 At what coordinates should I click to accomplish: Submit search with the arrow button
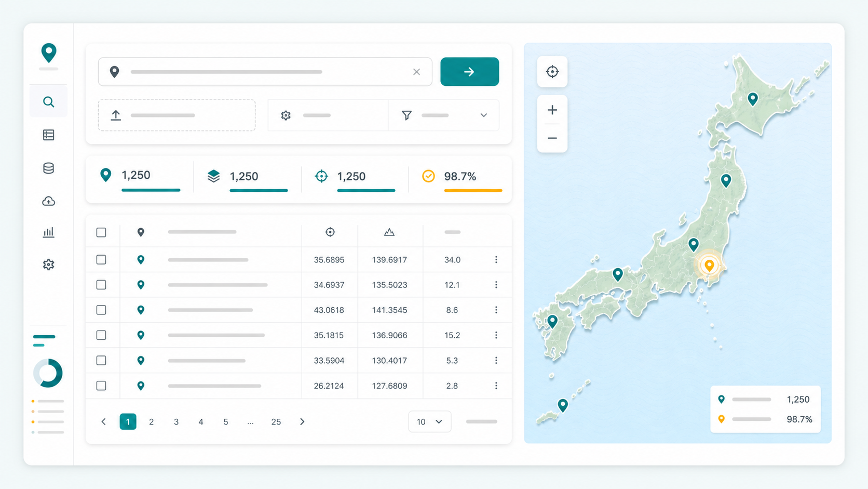[469, 72]
